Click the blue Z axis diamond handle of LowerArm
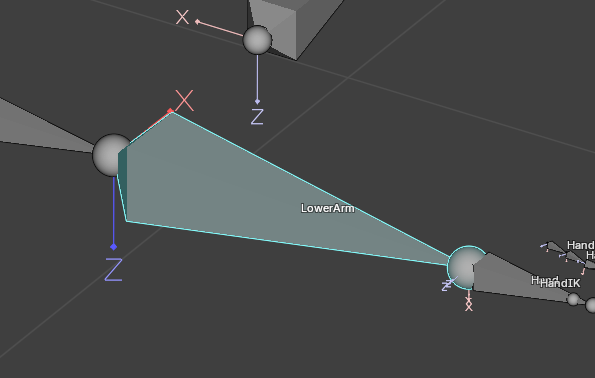This screenshot has height=378, width=595. pyautogui.click(x=113, y=247)
